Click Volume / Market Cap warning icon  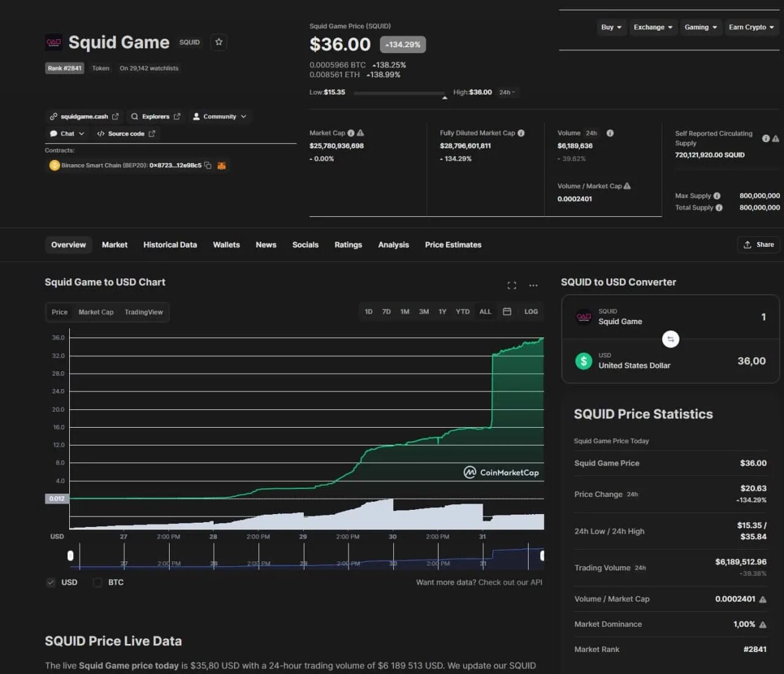627,186
